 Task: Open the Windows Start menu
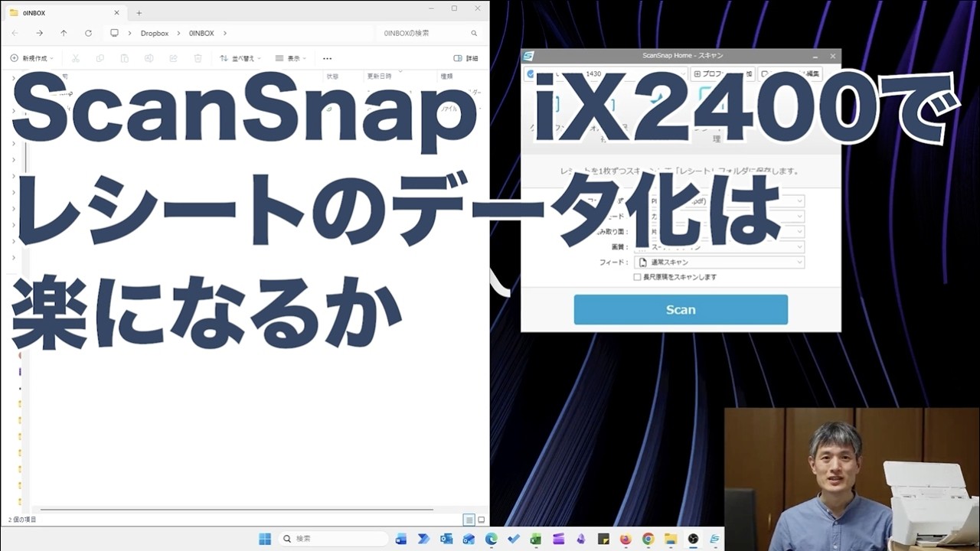click(x=265, y=539)
